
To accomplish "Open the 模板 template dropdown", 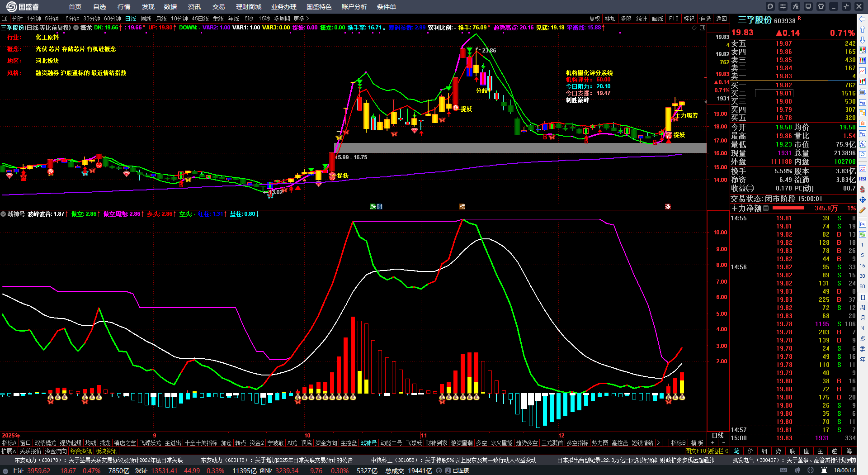I will pyautogui.click(x=697, y=443).
